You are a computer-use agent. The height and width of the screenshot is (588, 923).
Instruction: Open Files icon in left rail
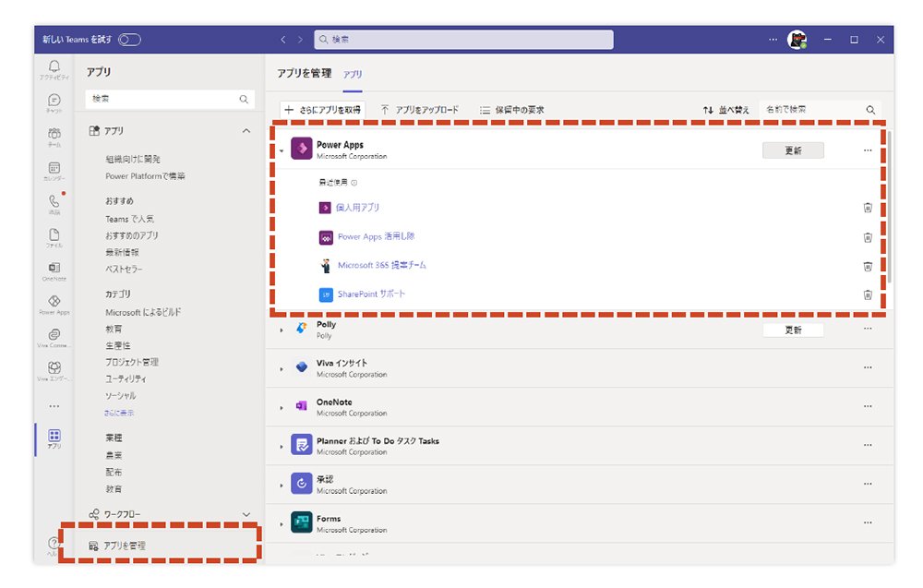pos(54,238)
